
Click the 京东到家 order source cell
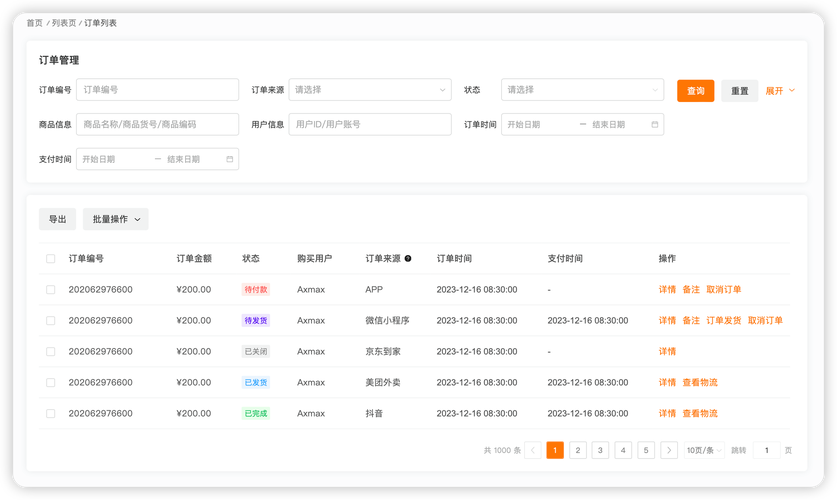point(383,352)
